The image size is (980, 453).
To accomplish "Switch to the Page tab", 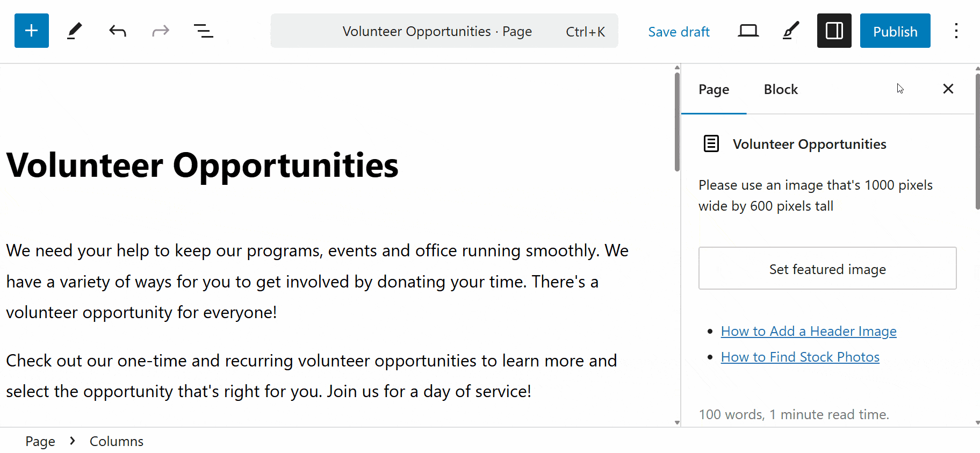I will pos(714,90).
